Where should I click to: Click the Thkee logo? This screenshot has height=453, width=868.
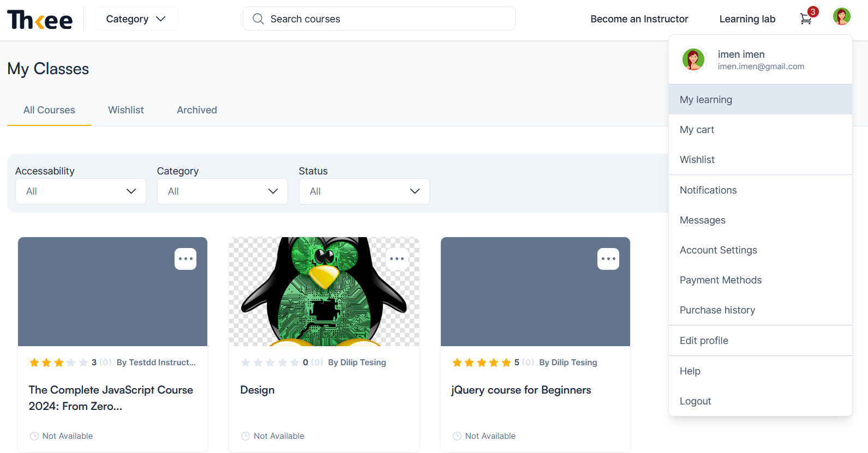point(40,20)
